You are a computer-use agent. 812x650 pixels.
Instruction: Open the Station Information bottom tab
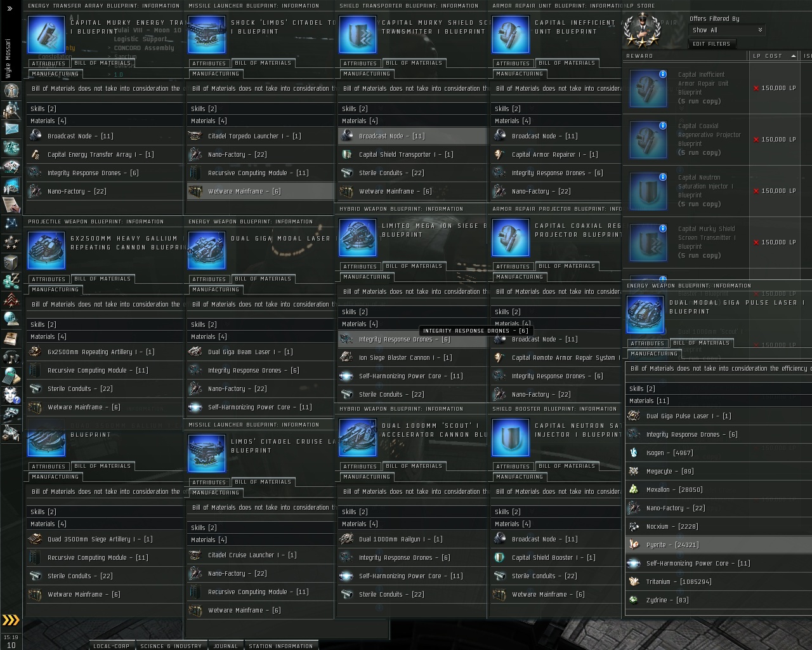(281, 646)
